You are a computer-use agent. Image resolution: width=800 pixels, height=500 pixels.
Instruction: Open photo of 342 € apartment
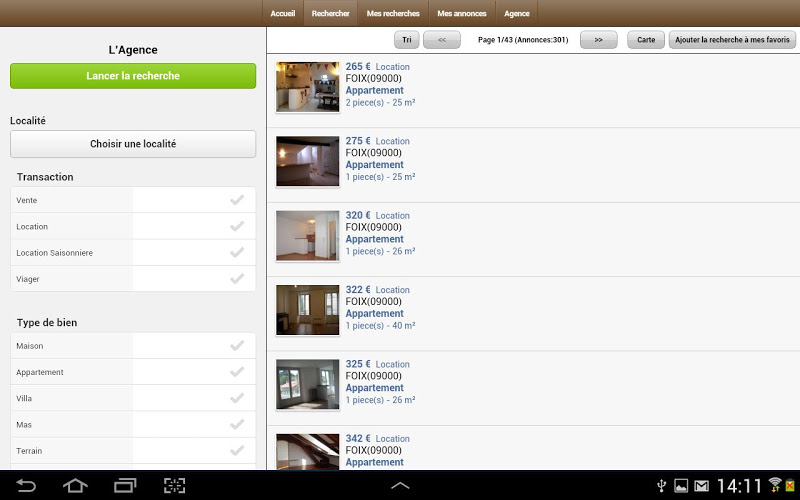tap(308, 452)
